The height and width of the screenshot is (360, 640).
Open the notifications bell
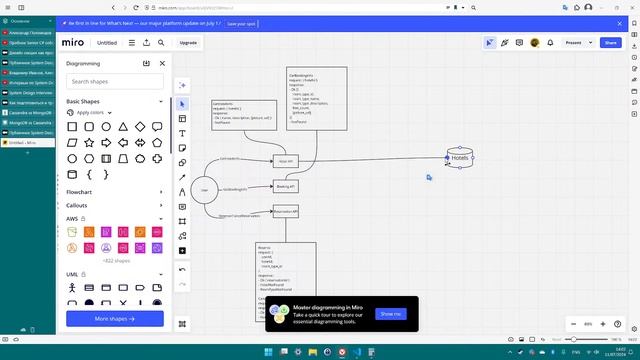coord(550,42)
